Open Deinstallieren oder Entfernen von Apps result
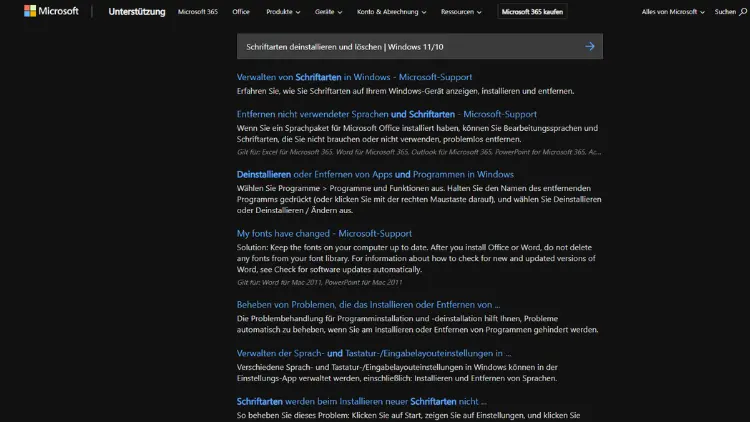750x422 pixels. tap(375, 175)
